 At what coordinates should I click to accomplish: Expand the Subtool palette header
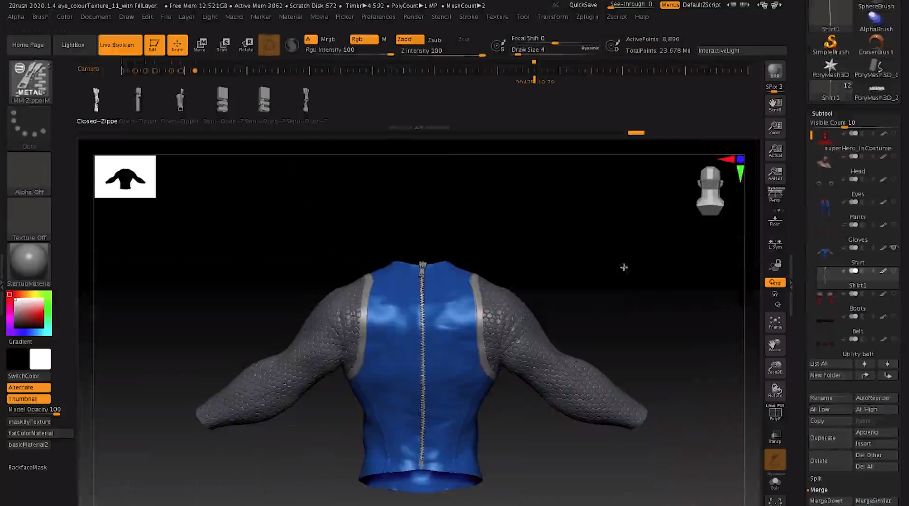click(822, 114)
